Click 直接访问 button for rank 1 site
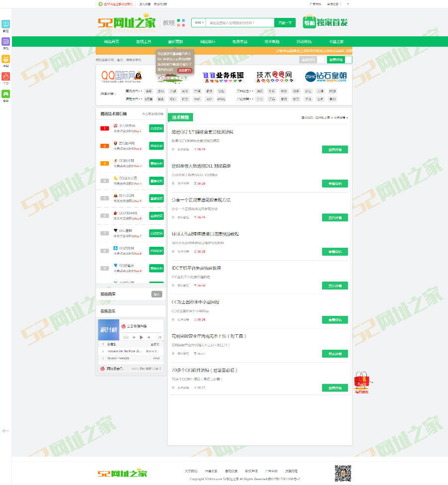 tap(156, 128)
